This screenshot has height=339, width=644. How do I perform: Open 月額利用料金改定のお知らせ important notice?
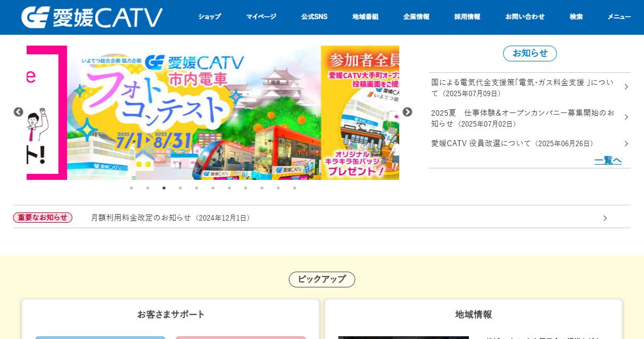(170, 218)
